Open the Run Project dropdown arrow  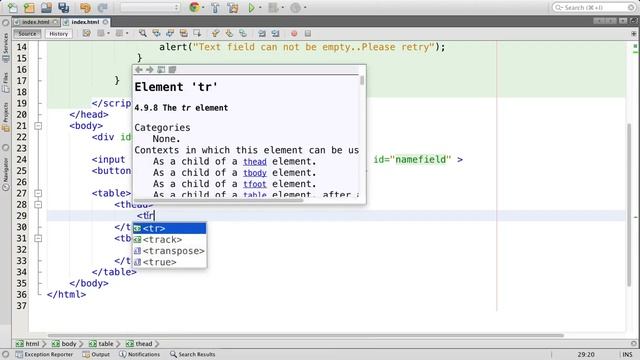coord(260,7)
